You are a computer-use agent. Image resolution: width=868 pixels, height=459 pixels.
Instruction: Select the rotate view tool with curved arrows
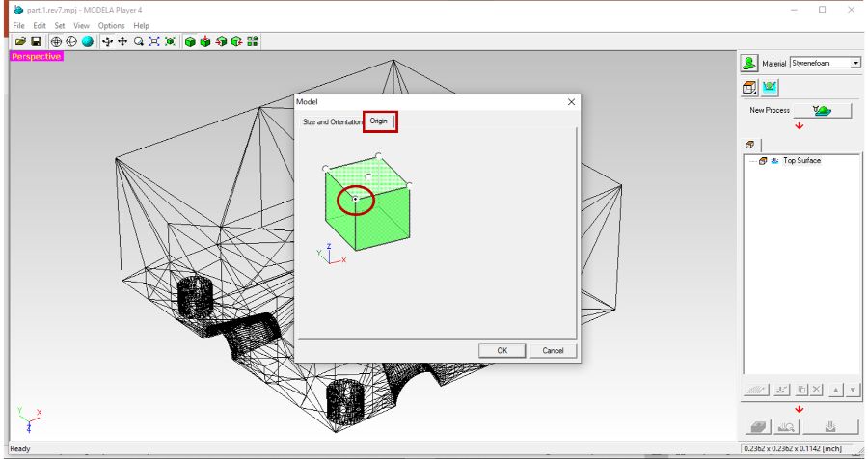coord(107,41)
